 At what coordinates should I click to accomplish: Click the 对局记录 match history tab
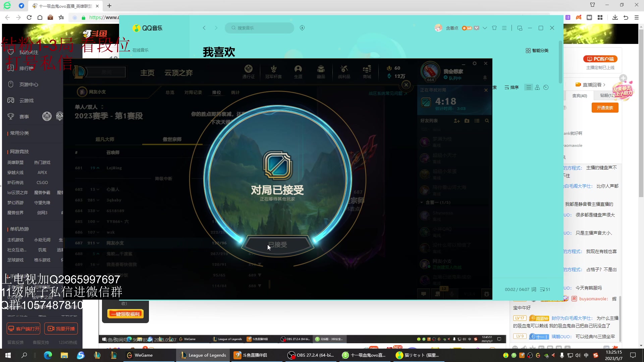coord(193,92)
